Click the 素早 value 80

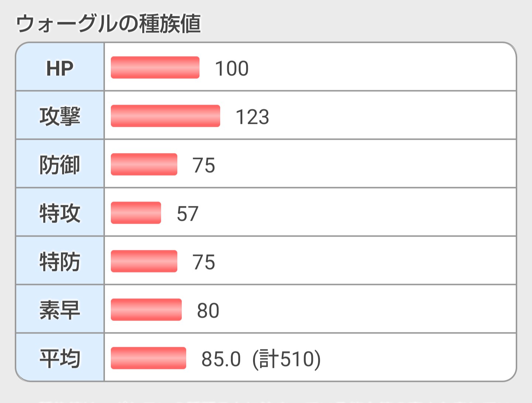click(208, 311)
